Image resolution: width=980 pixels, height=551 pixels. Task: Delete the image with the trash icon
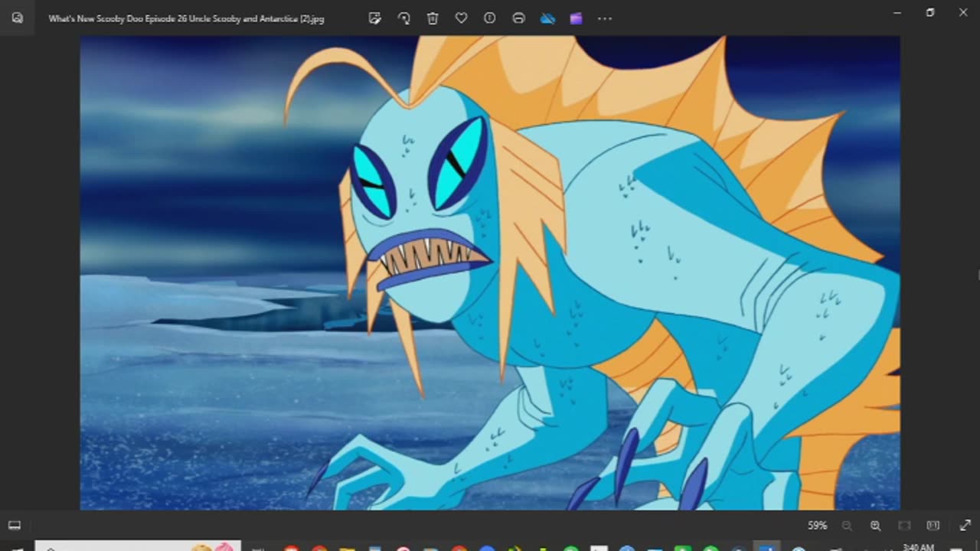pos(433,18)
